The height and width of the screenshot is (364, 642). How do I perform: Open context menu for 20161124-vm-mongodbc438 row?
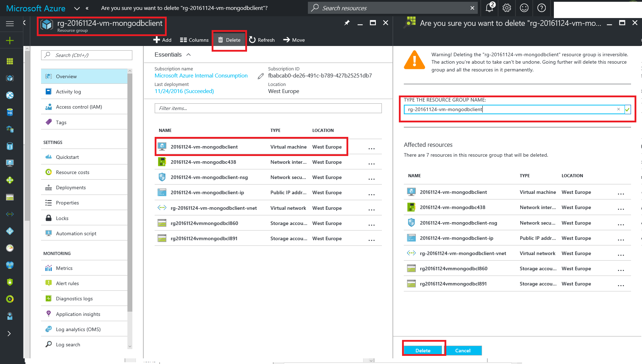coord(371,164)
